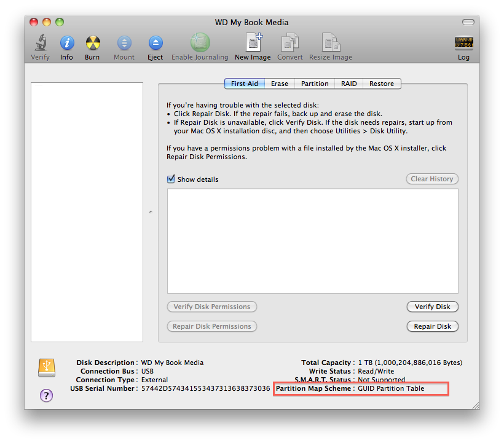Click the USB external drive icon
Viewport: 504px width, 443px height.
(x=47, y=367)
